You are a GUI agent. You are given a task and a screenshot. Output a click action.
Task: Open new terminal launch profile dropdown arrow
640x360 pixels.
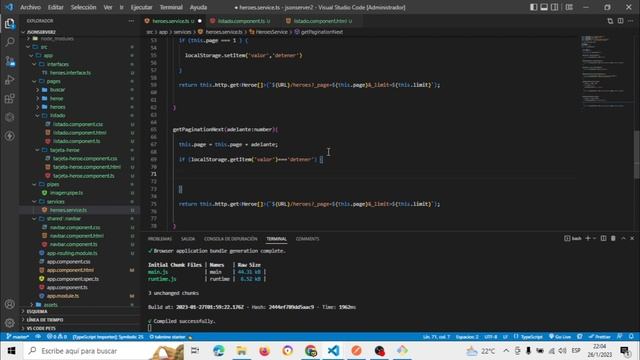pos(594,238)
